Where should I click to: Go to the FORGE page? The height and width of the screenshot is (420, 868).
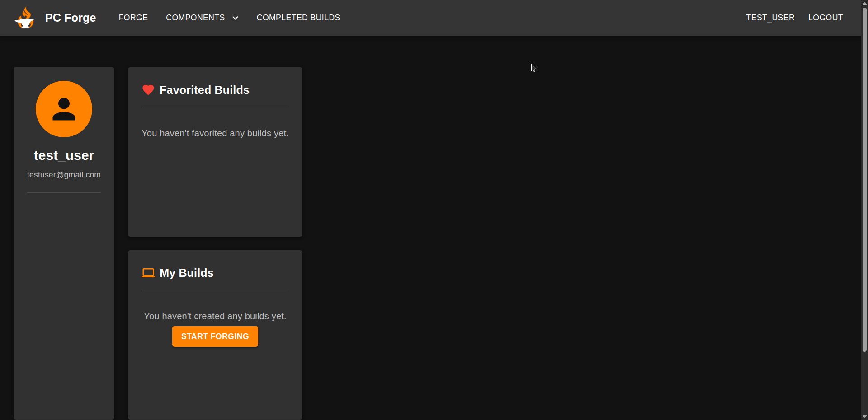[x=133, y=18]
